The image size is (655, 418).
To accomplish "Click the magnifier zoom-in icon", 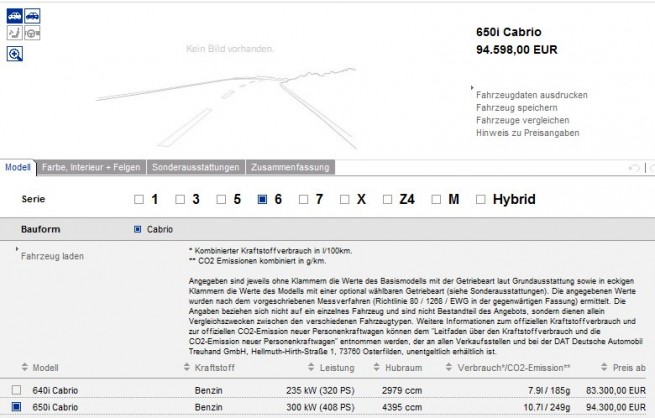I will (15, 54).
